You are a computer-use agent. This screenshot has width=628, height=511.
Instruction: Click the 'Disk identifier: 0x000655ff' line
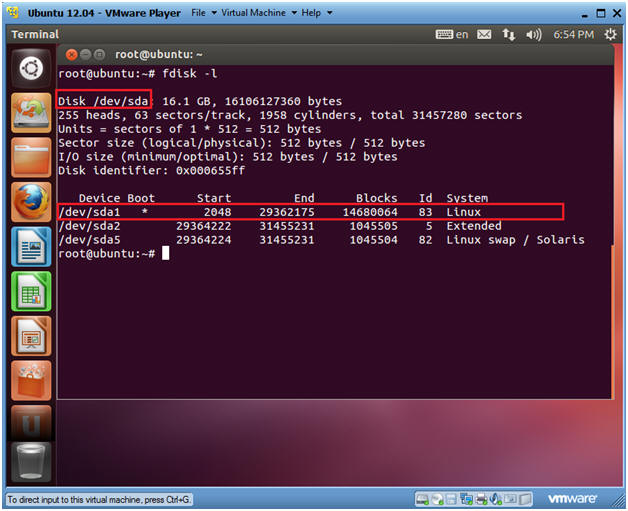click(151, 171)
